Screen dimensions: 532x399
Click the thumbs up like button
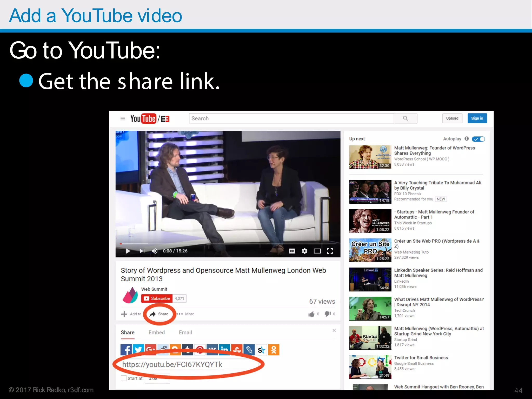click(311, 314)
